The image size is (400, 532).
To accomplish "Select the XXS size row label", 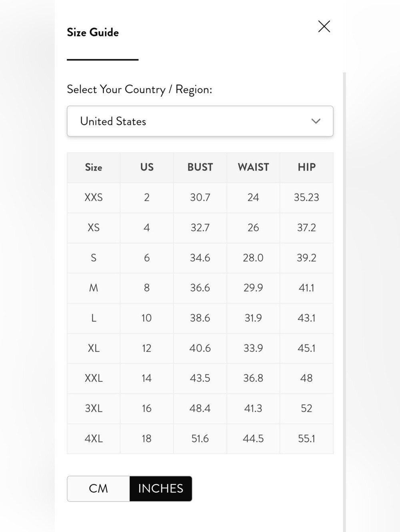I will [x=94, y=198].
